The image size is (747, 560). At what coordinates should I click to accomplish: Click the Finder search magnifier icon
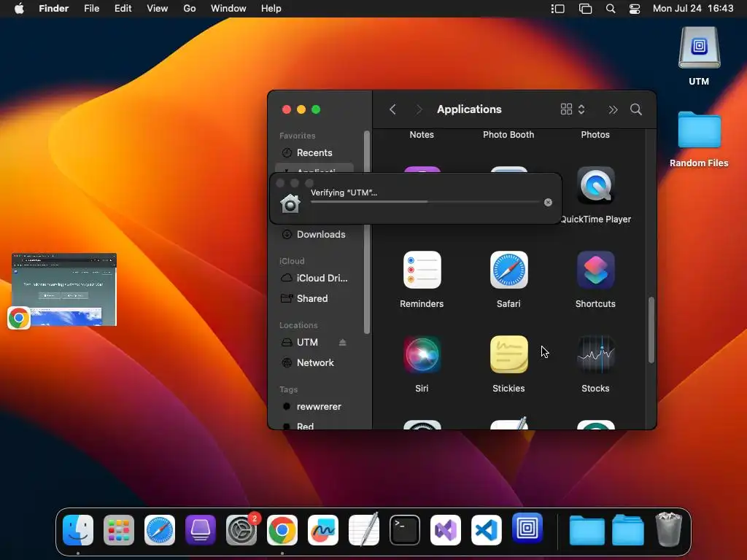pyautogui.click(x=635, y=109)
